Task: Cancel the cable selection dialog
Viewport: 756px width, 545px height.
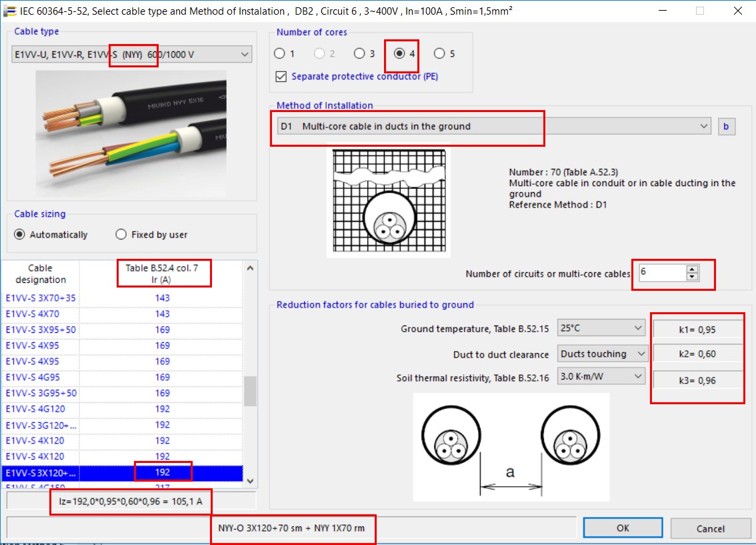Action: (711, 528)
